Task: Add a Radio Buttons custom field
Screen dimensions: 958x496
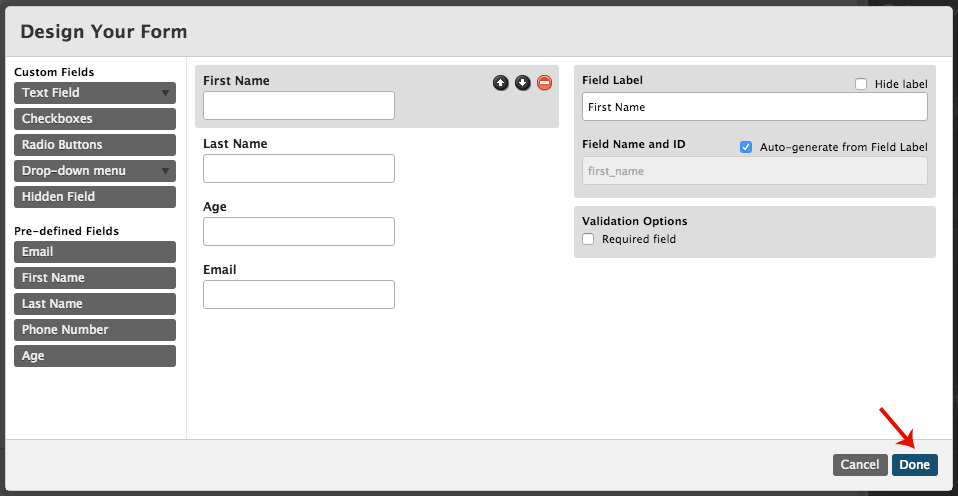Action: 95,145
